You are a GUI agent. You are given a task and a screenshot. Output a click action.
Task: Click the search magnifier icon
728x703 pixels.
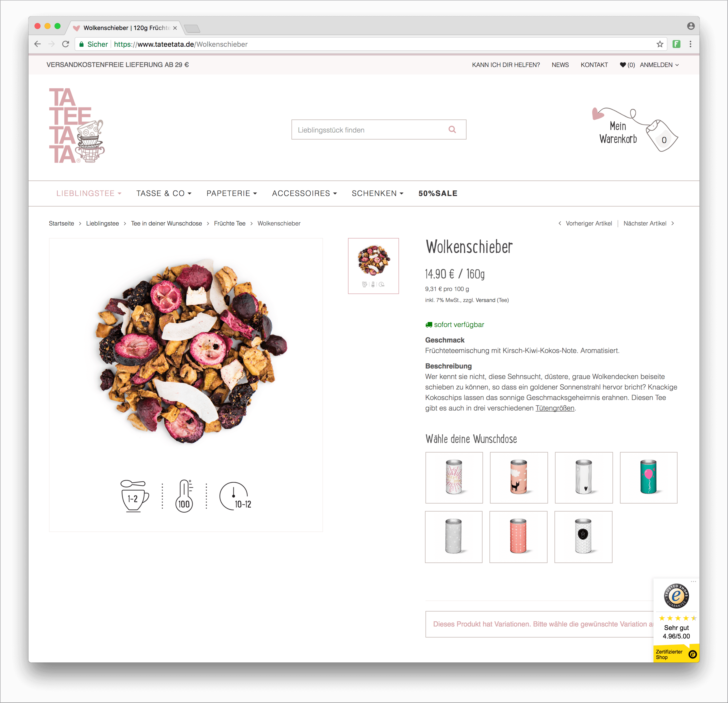452,129
